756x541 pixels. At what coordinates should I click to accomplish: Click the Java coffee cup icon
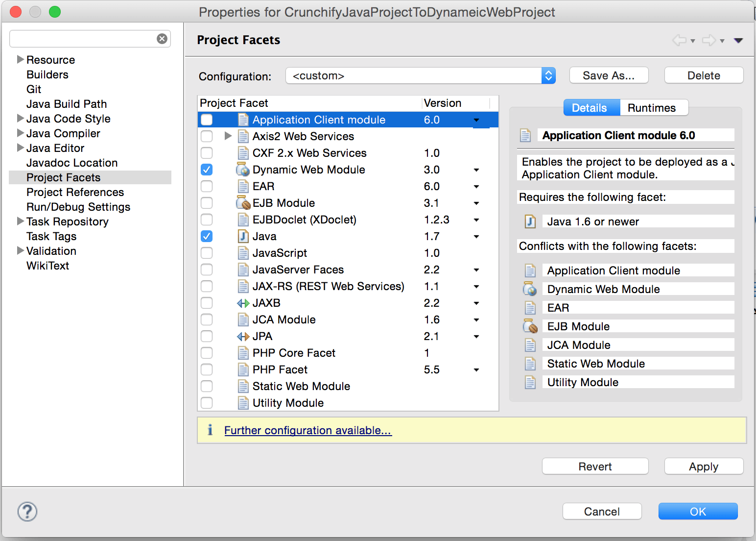(x=243, y=236)
